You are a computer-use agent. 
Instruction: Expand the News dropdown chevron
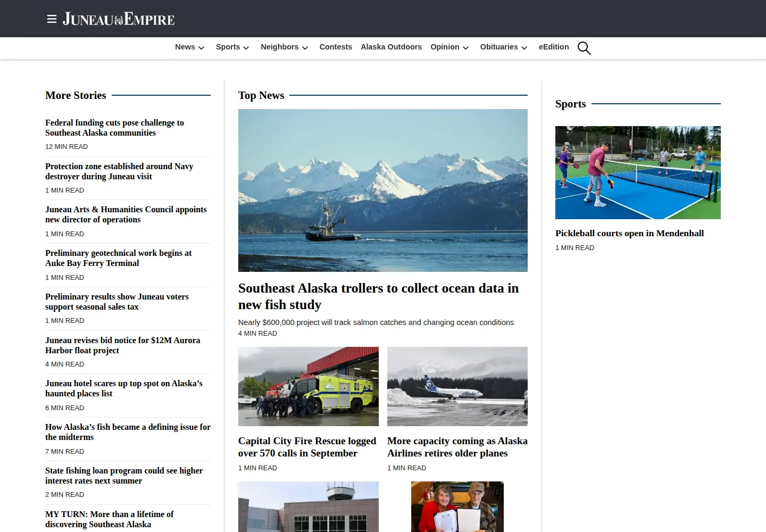pyautogui.click(x=201, y=48)
